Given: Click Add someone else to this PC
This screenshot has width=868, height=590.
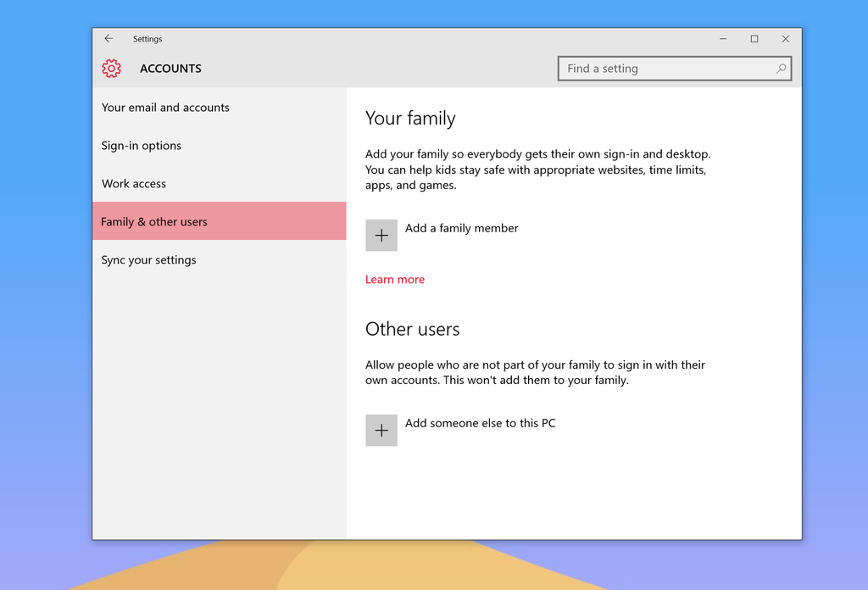Looking at the screenshot, I should click(480, 422).
